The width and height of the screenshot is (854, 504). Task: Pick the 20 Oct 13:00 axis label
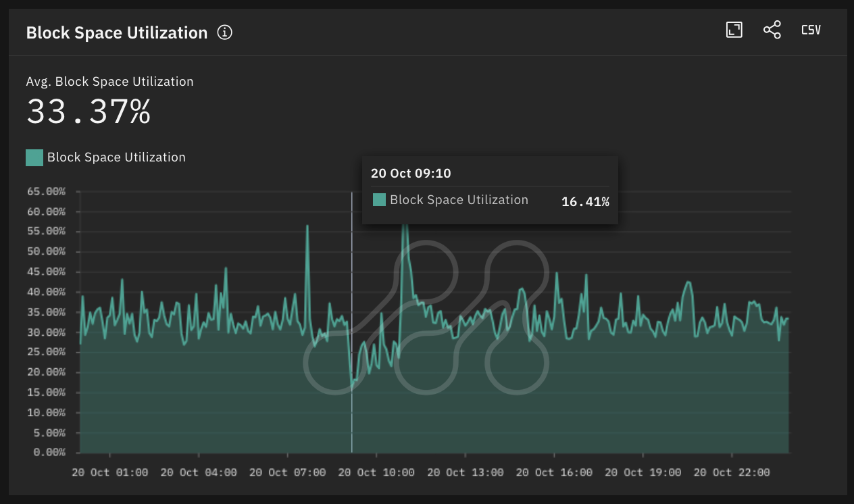(x=466, y=472)
